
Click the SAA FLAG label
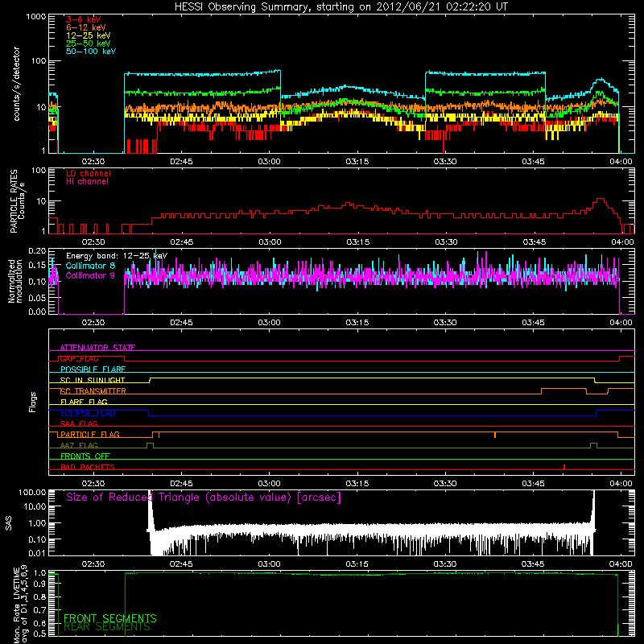click(79, 423)
